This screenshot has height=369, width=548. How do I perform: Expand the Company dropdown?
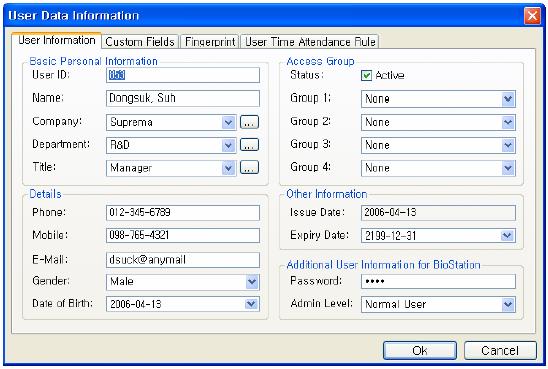(x=229, y=123)
